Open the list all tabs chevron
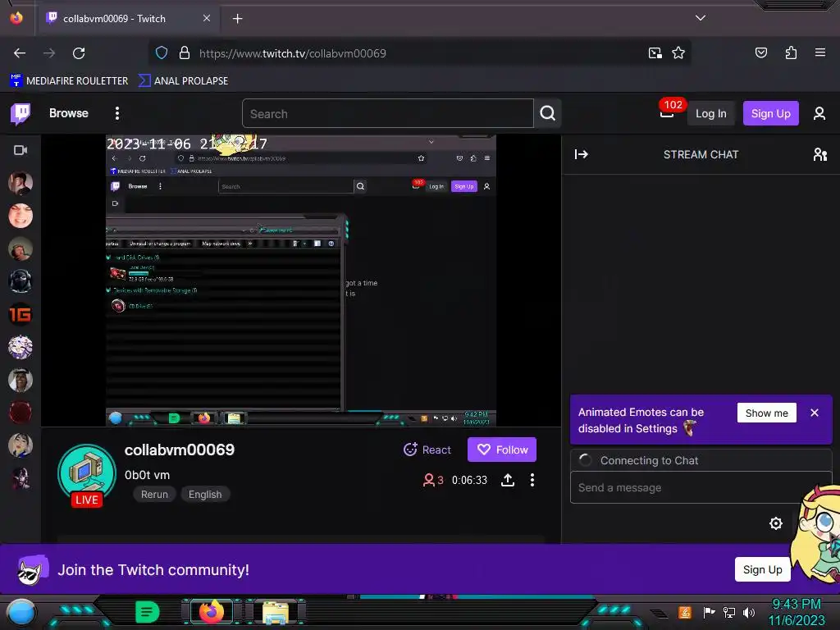The image size is (840, 630). point(701,18)
